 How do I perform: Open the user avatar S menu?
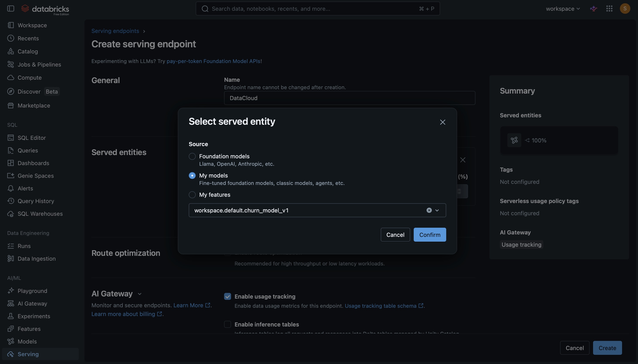pyautogui.click(x=625, y=9)
